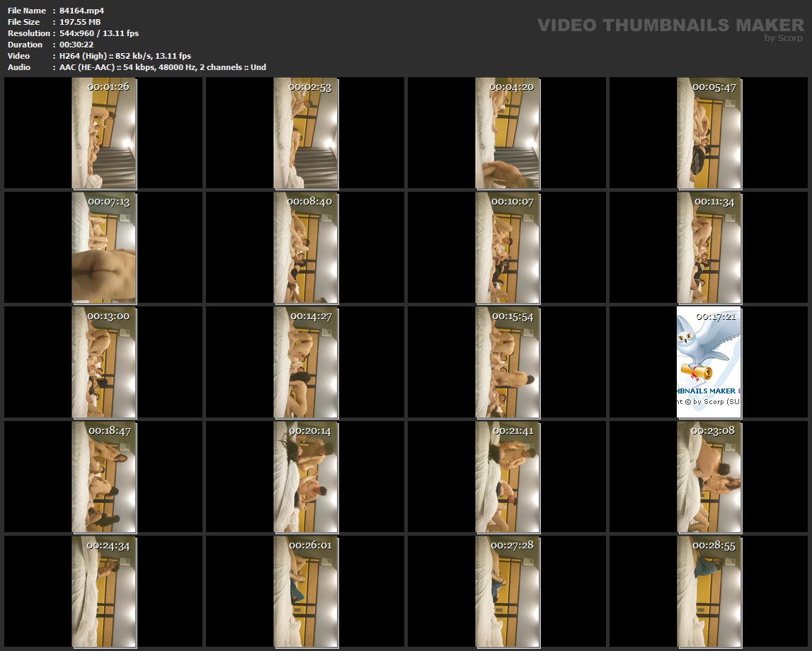The image size is (812, 651).
Task: Select the thumbnail timestamped 00:07:13
Action: point(104,248)
